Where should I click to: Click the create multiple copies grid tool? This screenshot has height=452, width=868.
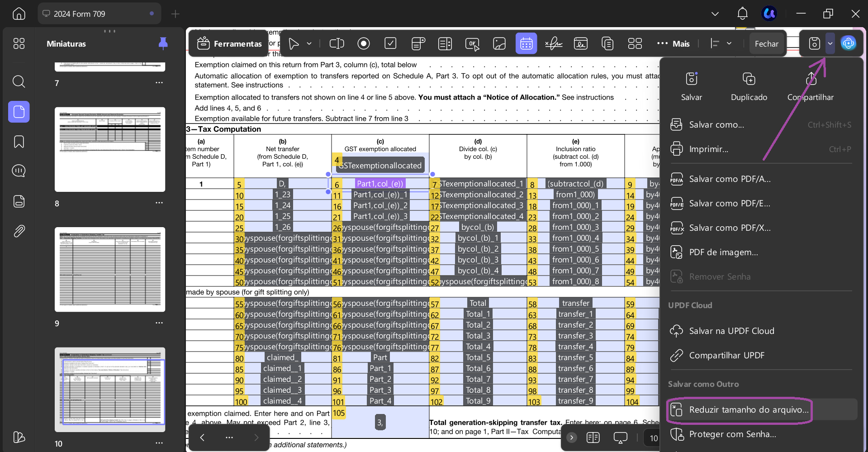tap(635, 43)
